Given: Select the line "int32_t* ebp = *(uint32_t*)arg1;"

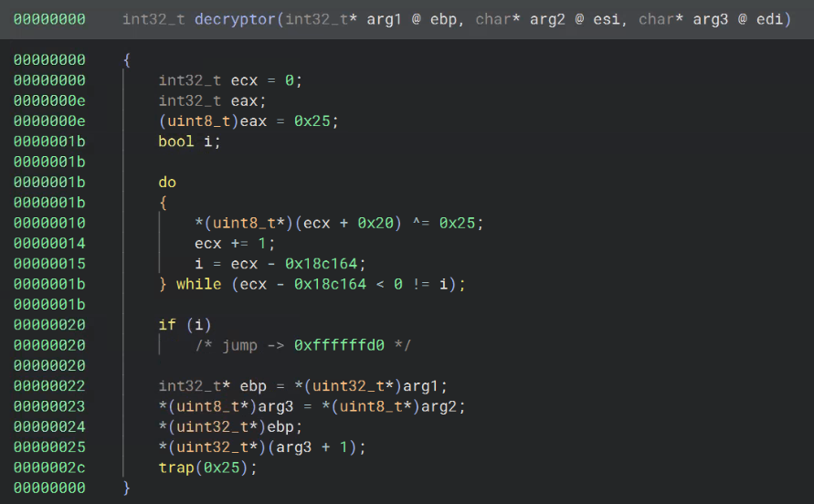Looking at the screenshot, I should [x=302, y=386].
